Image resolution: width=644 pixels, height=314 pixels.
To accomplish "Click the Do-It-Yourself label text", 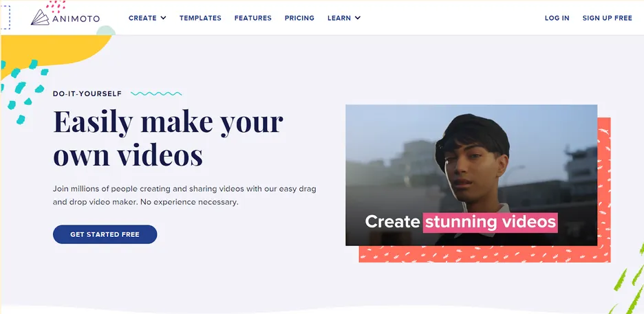I will [x=87, y=93].
